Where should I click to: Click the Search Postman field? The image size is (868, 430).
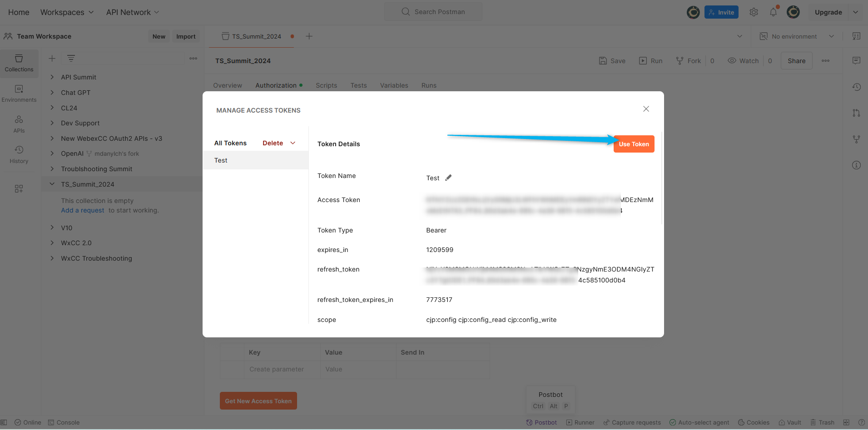[x=433, y=12]
